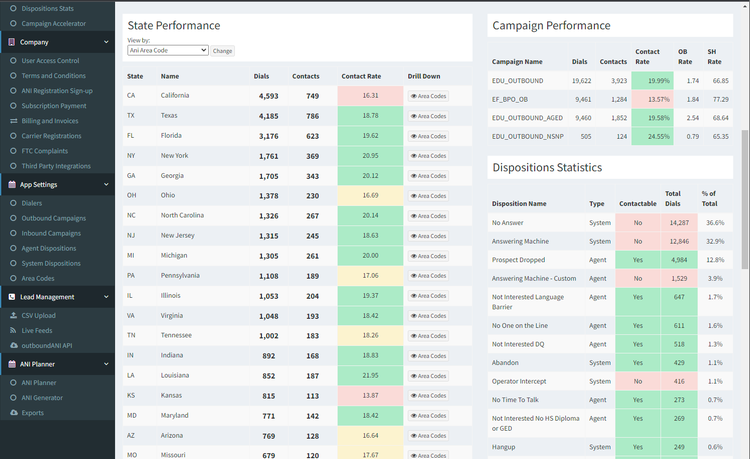The image size is (750, 459).
Task: View North Carolina Area Codes
Action: click(x=429, y=216)
